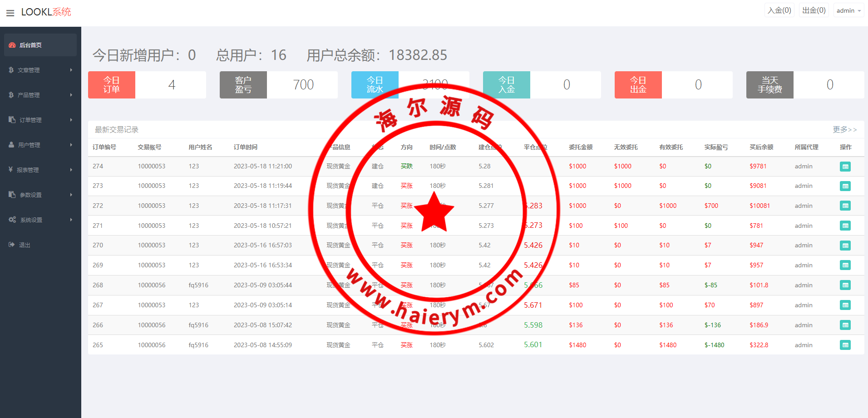Click the 出金(0) button
The width and height of the screenshot is (868, 418).
(814, 10)
